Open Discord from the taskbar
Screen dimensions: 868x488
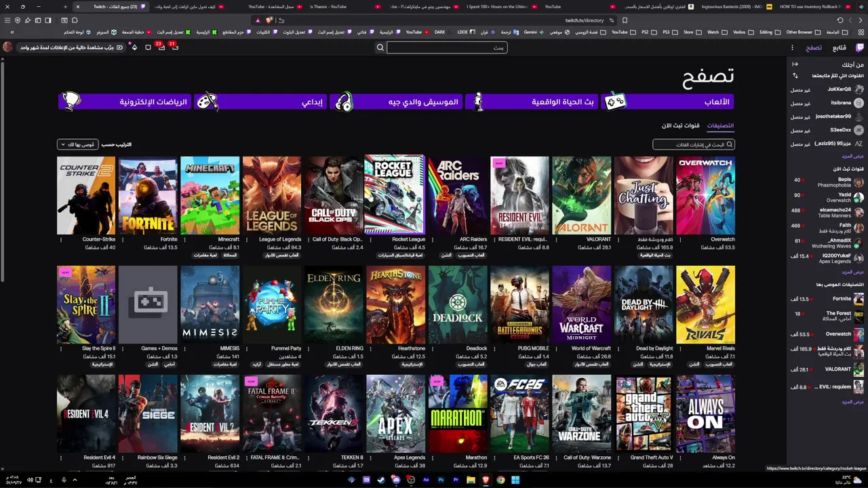(x=396, y=480)
